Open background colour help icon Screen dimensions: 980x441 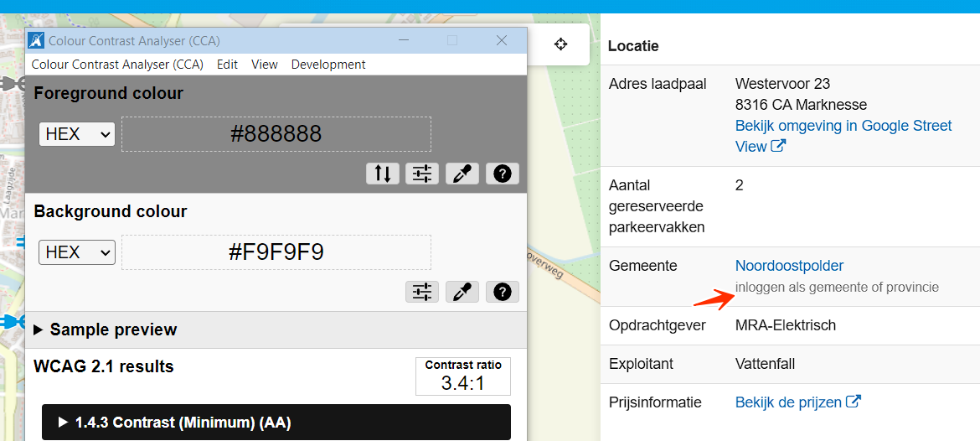(x=502, y=292)
